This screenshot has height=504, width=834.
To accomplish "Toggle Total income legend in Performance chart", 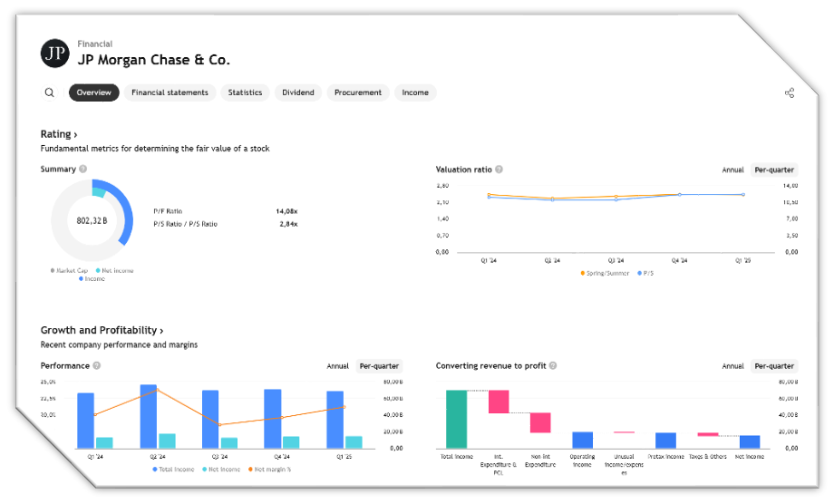I will (173, 470).
